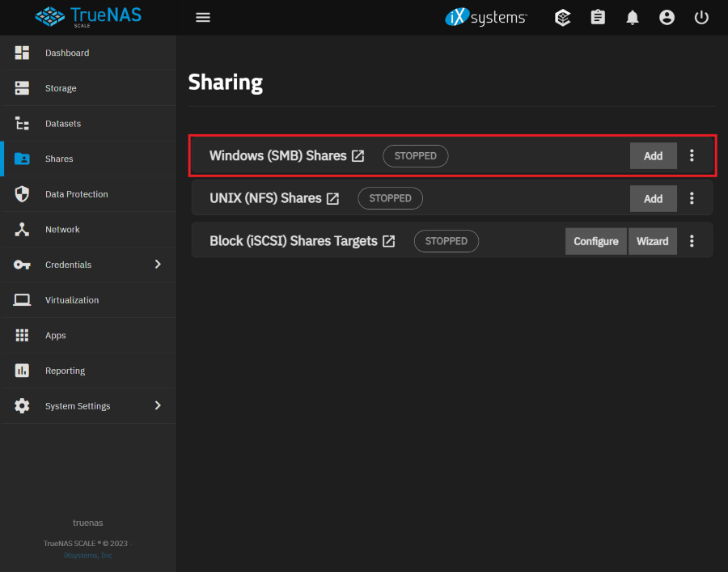Toggle the hamburger sidebar menu
This screenshot has width=728, height=572.
203,17
